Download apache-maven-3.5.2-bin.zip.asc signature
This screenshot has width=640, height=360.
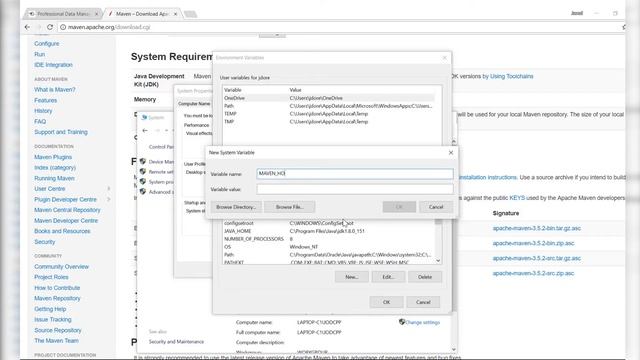pyautogui.click(x=533, y=243)
